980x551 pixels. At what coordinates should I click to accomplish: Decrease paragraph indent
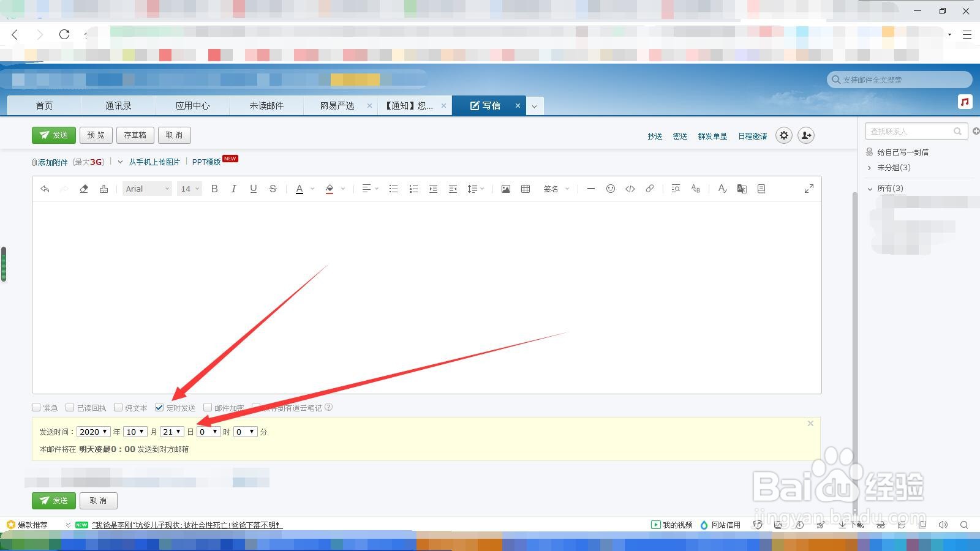pyautogui.click(x=453, y=189)
